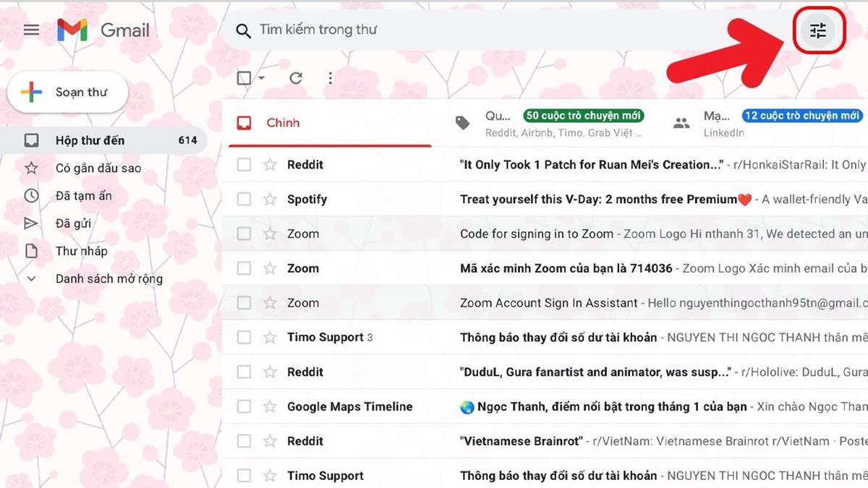Open the three-dot more options menu
The image size is (868, 488).
[331, 78]
